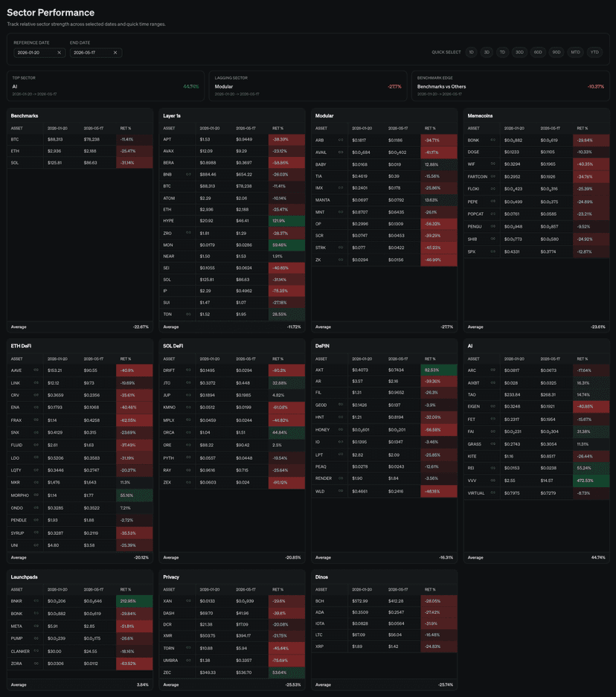The image size is (616, 697).
Task: Click the link icon beside DRIFT
Action: click(188, 370)
